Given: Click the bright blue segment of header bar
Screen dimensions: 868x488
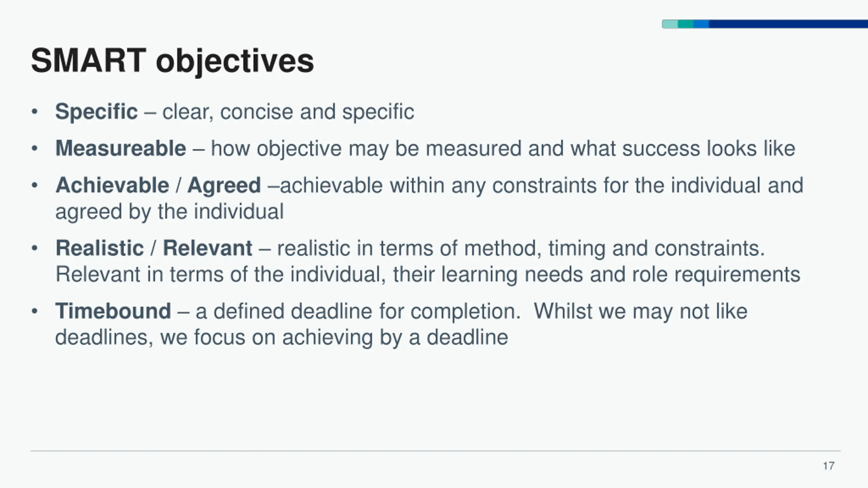Looking at the screenshot, I should [701, 24].
